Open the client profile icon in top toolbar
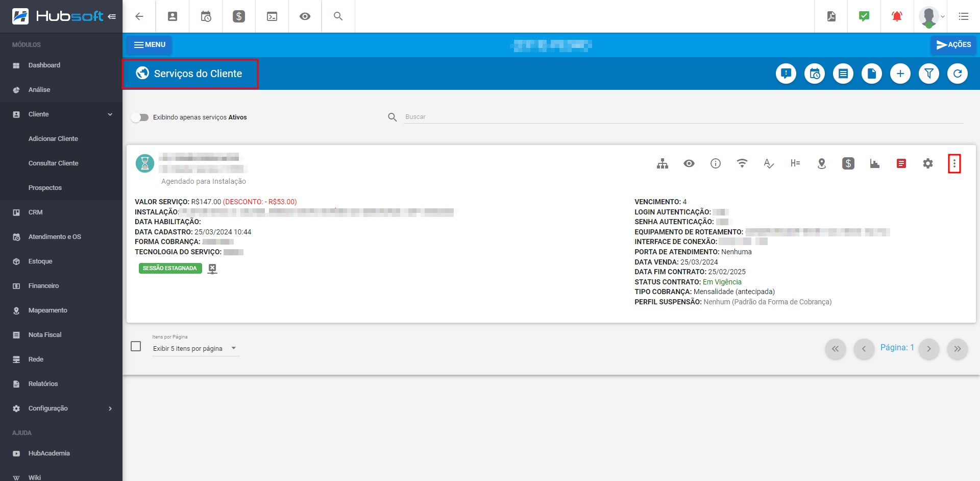The image size is (980, 481). click(173, 16)
